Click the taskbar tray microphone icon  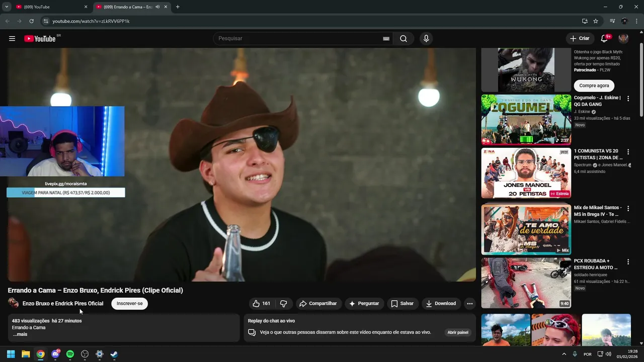point(575,354)
